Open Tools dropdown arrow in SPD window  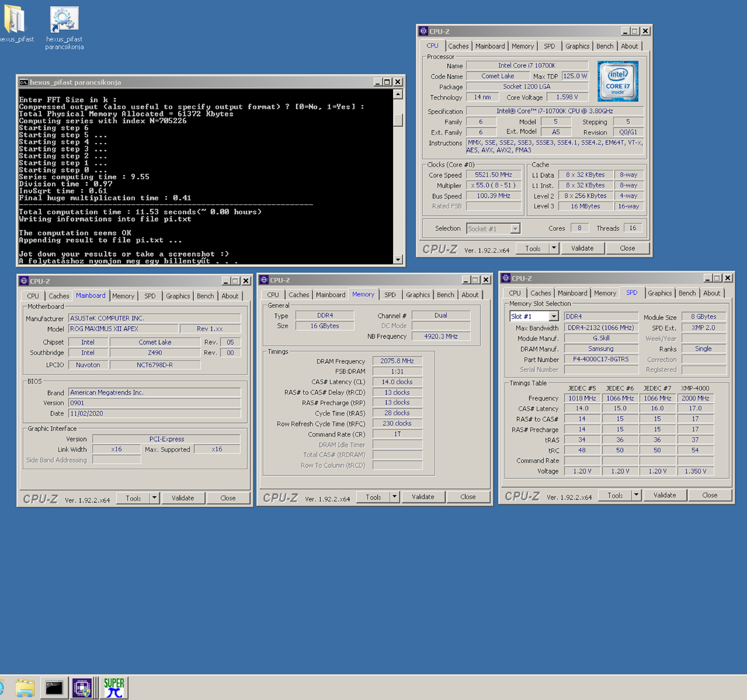pos(636,495)
